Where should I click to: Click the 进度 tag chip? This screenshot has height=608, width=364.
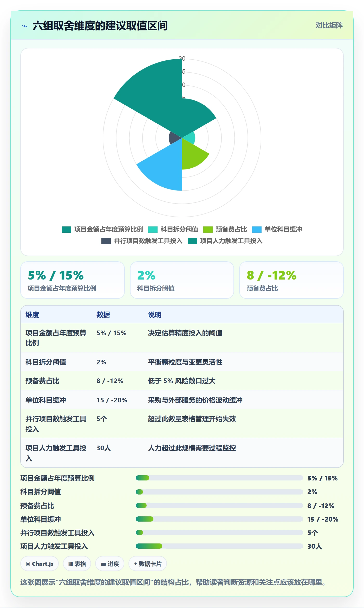click(x=110, y=564)
